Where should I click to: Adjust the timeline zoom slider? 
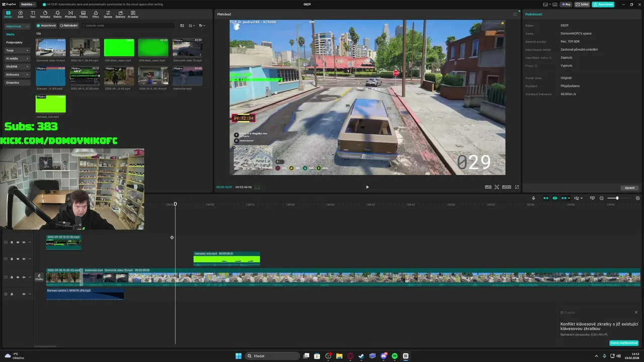pos(617,198)
